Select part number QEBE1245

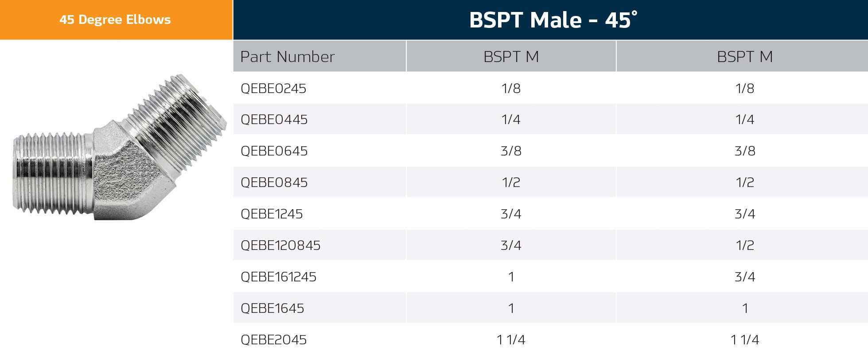[x=272, y=214]
